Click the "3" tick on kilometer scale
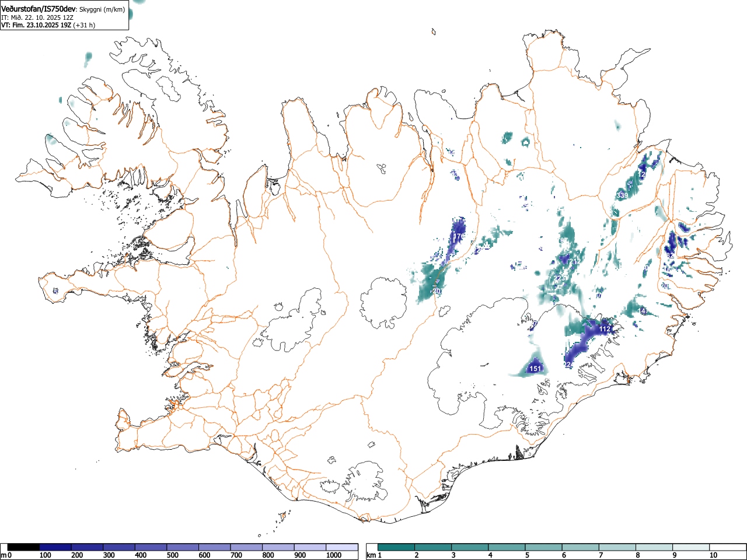This screenshot has height=560, width=747. (x=453, y=555)
